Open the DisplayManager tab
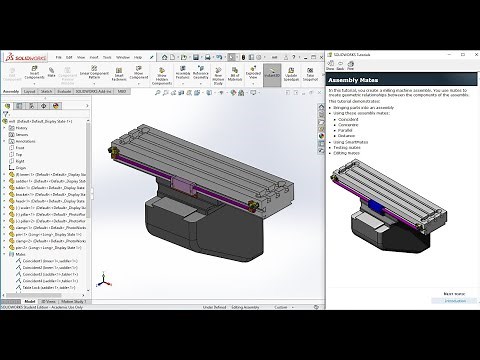The width and height of the screenshot is (480, 360). [56, 106]
